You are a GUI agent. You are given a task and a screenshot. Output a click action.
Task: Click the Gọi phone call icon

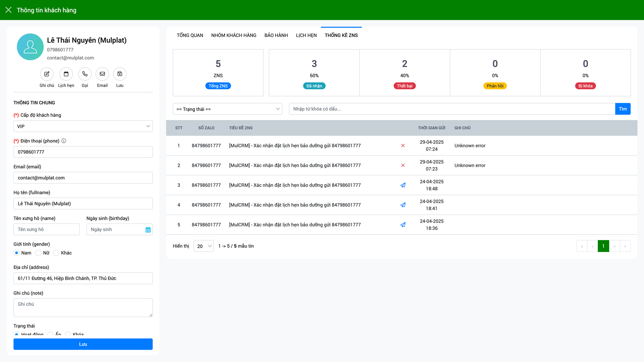coord(85,74)
